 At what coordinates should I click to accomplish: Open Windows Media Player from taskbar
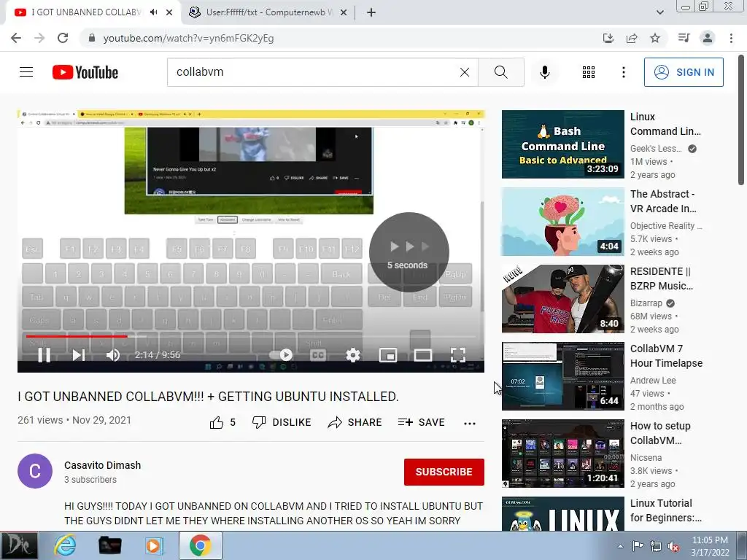point(153,545)
